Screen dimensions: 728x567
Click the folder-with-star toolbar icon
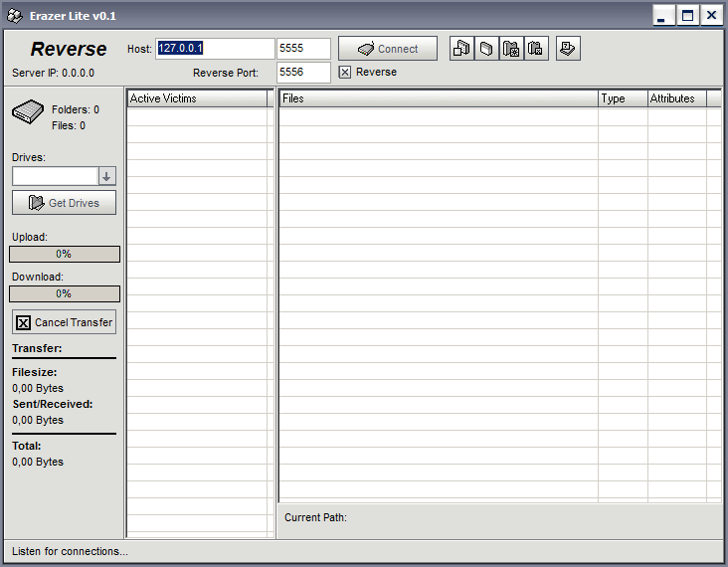pyautogui.click(x=511, y=49)
